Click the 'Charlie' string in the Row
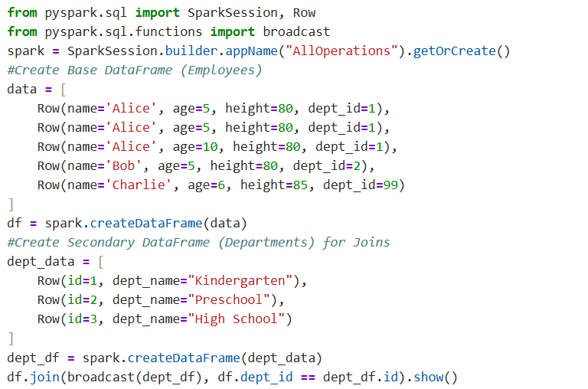Screen dimensions: 588x389 pyautogui.click(x=139, y=185)
